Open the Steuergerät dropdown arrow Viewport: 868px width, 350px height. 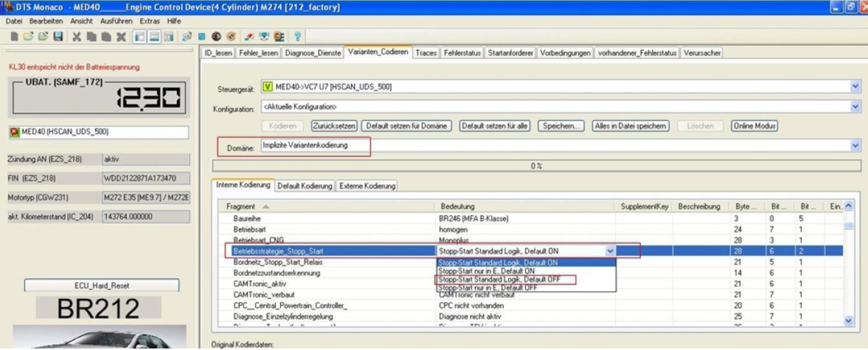[855, 87]
